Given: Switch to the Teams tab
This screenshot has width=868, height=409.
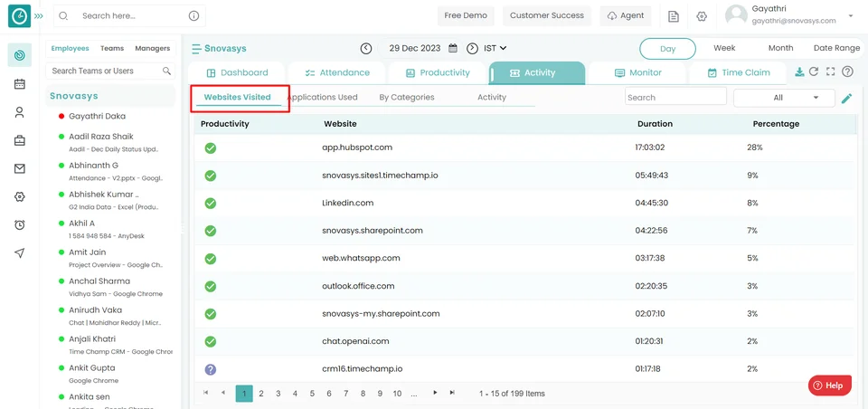Looking at the screenshot, I should (112, 48).
